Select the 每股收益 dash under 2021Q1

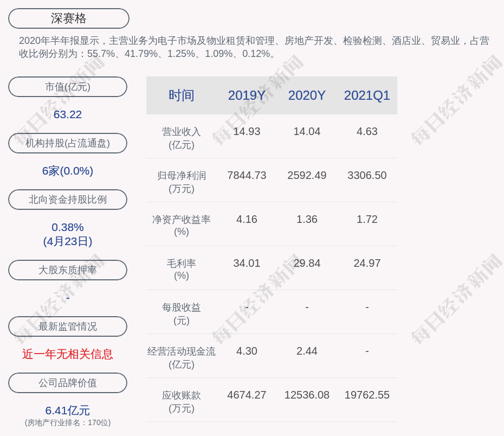click(x=367, y=307)
